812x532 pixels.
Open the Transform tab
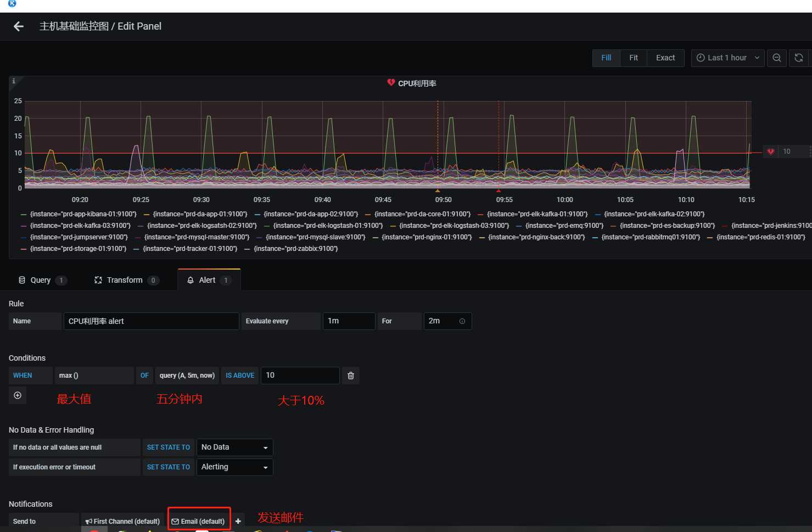[x=126, y=280]
